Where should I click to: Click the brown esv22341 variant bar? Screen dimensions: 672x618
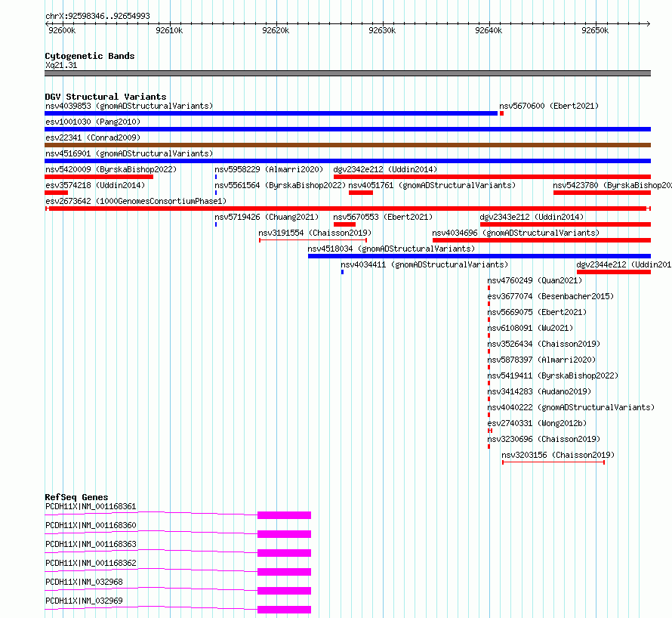[347, 145]
